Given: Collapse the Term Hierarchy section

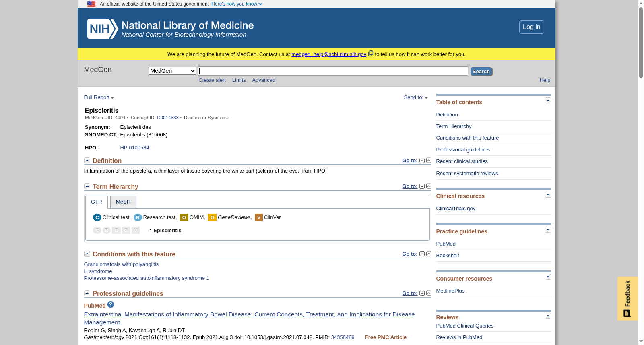Looking at the screenshot, I should [x=87, y=186].
